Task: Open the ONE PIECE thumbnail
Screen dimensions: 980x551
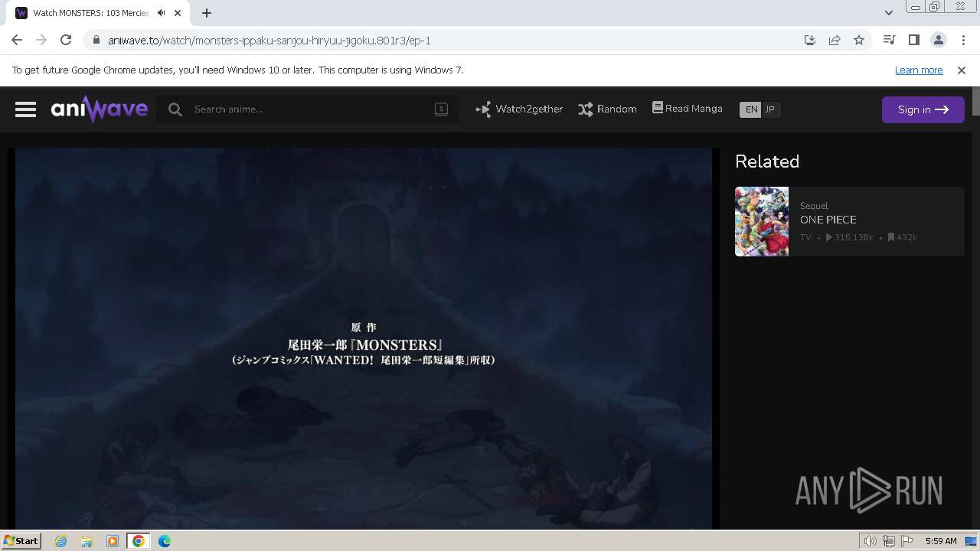Action: click(762, 221)
